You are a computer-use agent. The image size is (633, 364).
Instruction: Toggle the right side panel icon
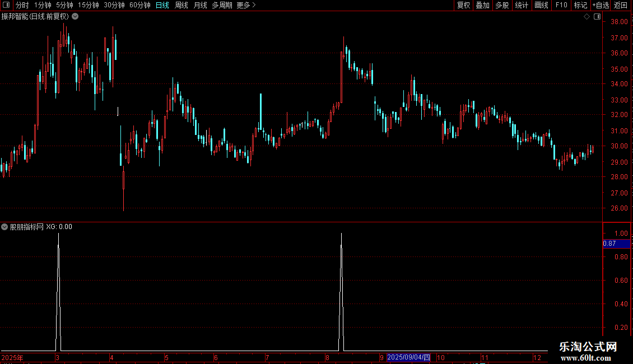597,17
